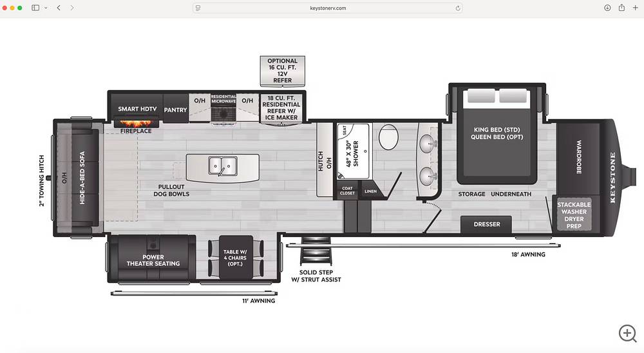This screenshot has height=353, width=644.
Task: Click the keystonerv.com address field
Action: click(328, 8)
